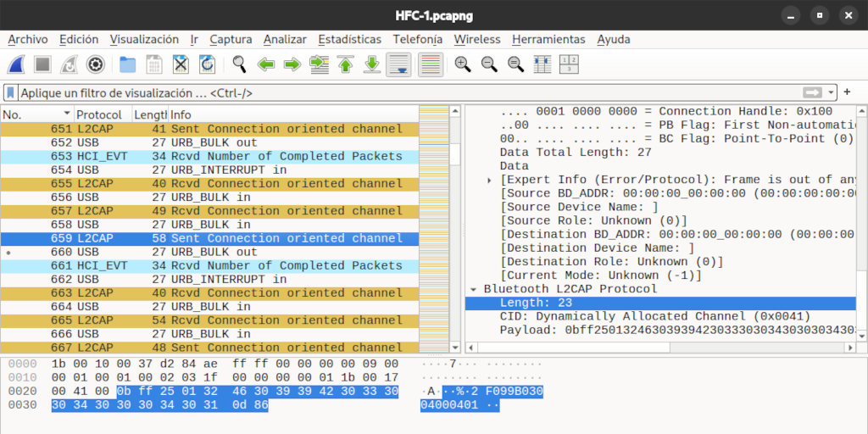868x434 pixels.
Task: Select packet 667 L2CAP row
Action: (210, 348)
